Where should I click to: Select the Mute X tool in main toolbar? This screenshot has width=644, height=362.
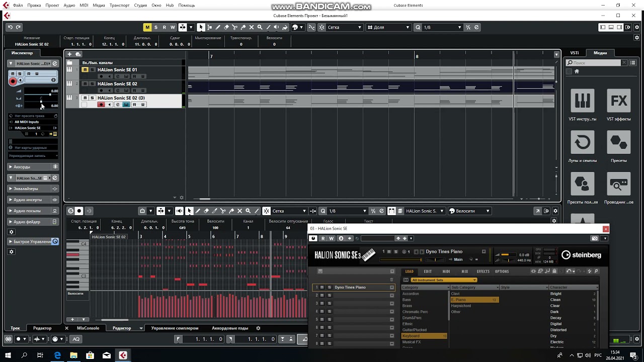pyautogui.click(x=252, y=27)
